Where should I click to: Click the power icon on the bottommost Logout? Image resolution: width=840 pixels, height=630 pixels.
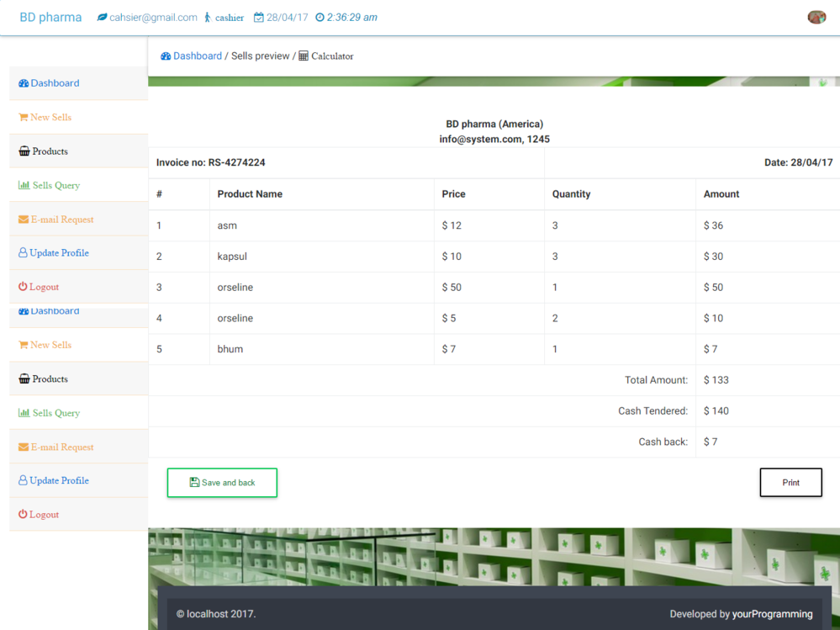[23, 514]
